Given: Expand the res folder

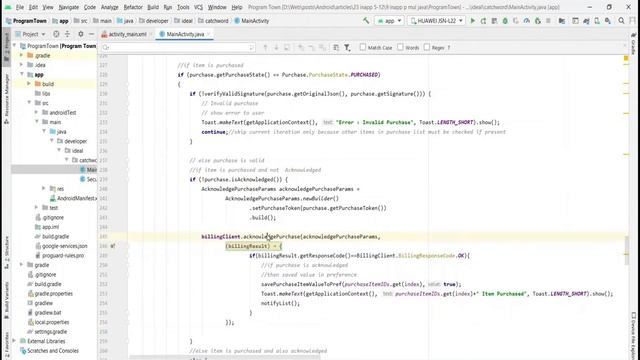Looking at the screenshot, I should point(44,189).
